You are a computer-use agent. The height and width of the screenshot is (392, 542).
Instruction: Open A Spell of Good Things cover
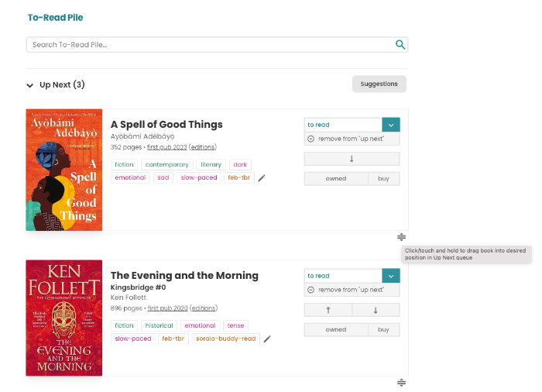tap(64, 170)
